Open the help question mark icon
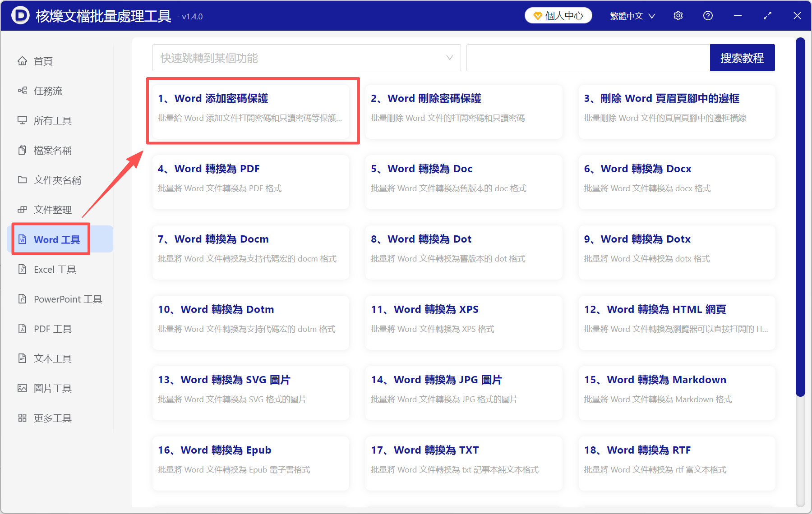 coord(708,15)
